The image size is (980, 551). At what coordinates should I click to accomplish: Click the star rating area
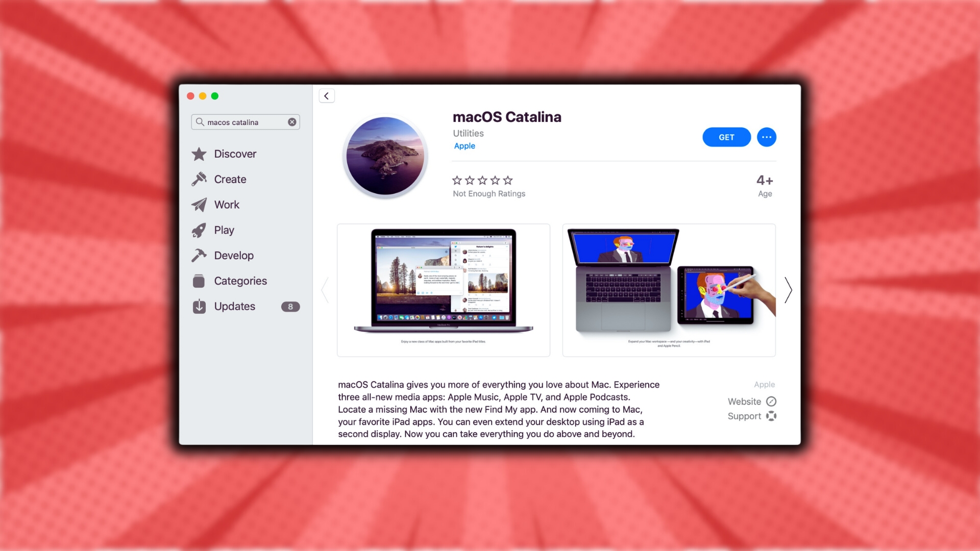coord(482,180)
